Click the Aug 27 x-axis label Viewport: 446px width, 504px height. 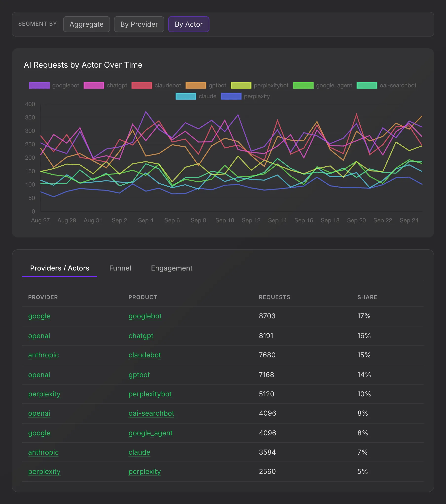coord(40,220)
